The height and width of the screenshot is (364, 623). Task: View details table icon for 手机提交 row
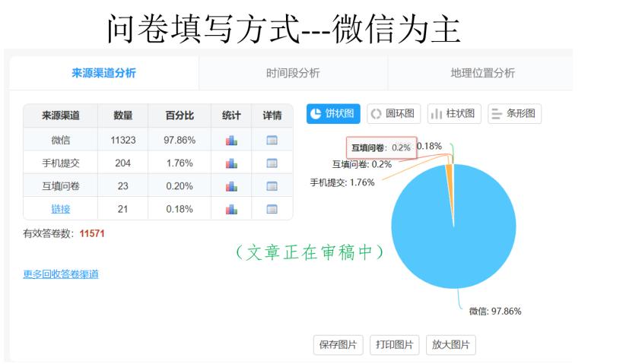point(272,163)
